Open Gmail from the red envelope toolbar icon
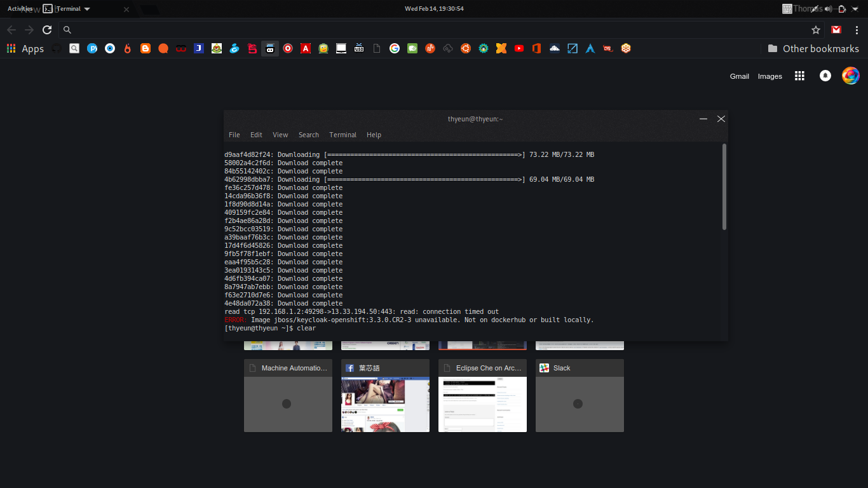 click(836, 29)
